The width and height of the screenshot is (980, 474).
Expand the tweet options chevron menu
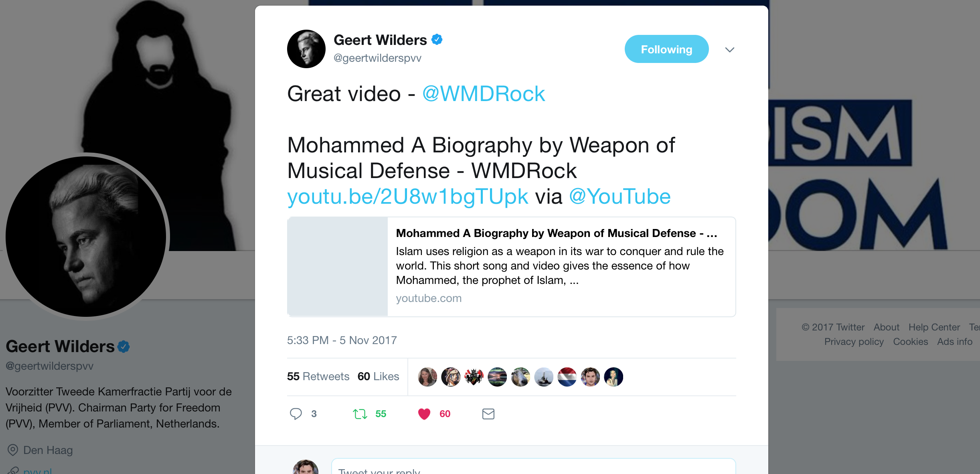pyautogui.click(x=730, y=50)
